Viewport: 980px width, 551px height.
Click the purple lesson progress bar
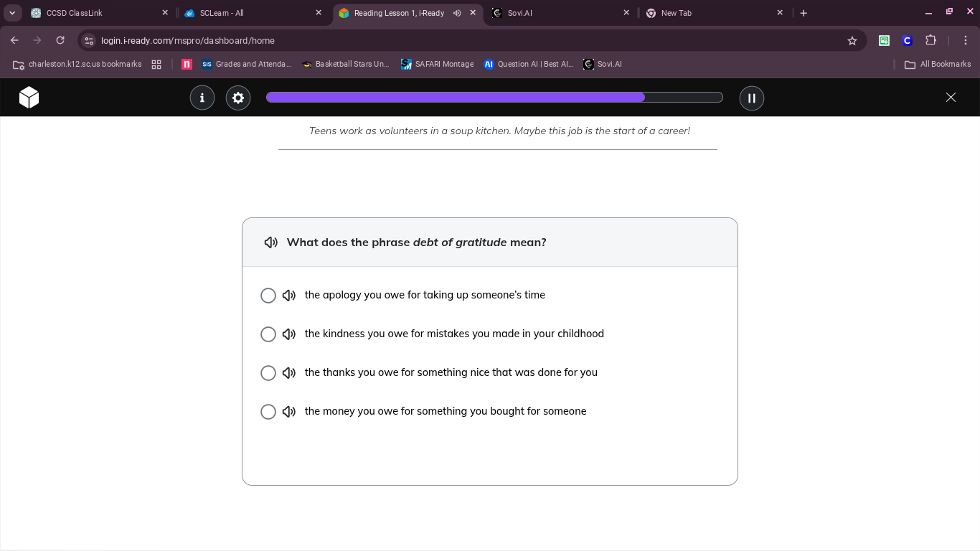coord(494,98)
